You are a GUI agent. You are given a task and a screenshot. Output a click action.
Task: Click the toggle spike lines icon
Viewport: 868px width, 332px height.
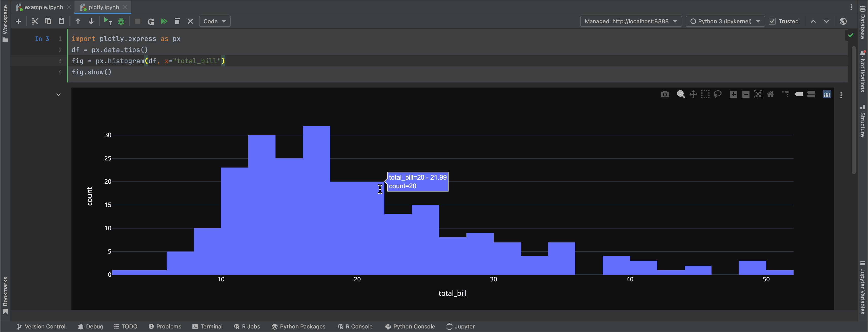click(785, 95)
